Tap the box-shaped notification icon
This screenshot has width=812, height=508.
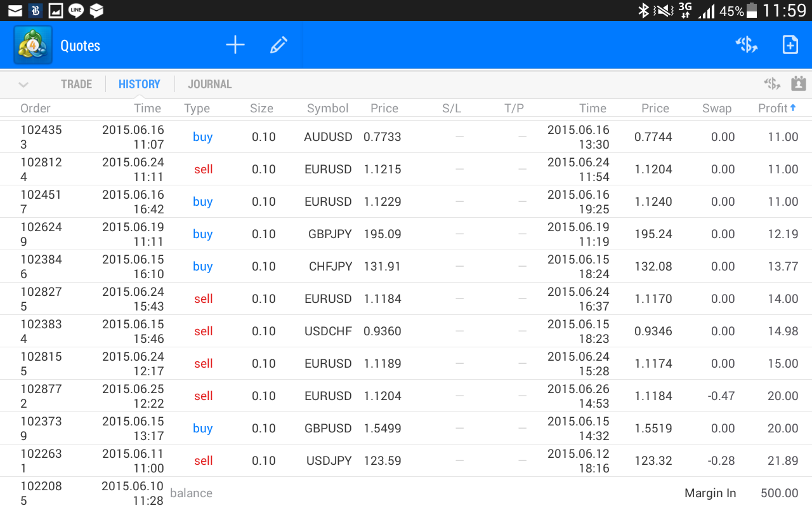pos(96,10)
